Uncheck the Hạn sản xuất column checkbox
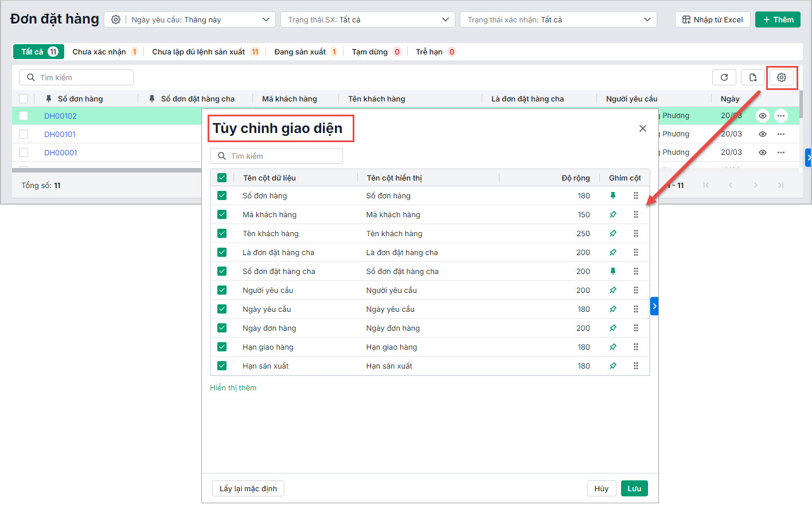The height and width of the screenshot is (505, 812). [222, 366]
